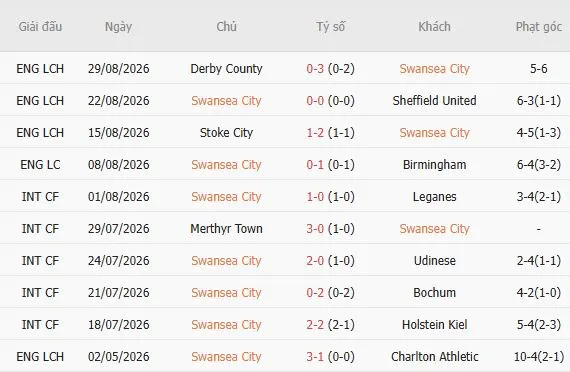The width and height of the screenshot is (570, 372).
Task: Select the Sheffield United team link
Action: tap(434, 101)
